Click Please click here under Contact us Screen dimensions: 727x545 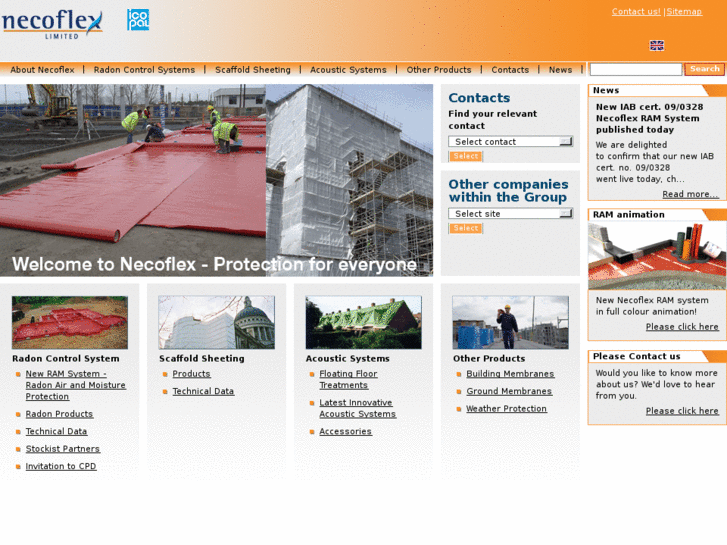(682, 411)
